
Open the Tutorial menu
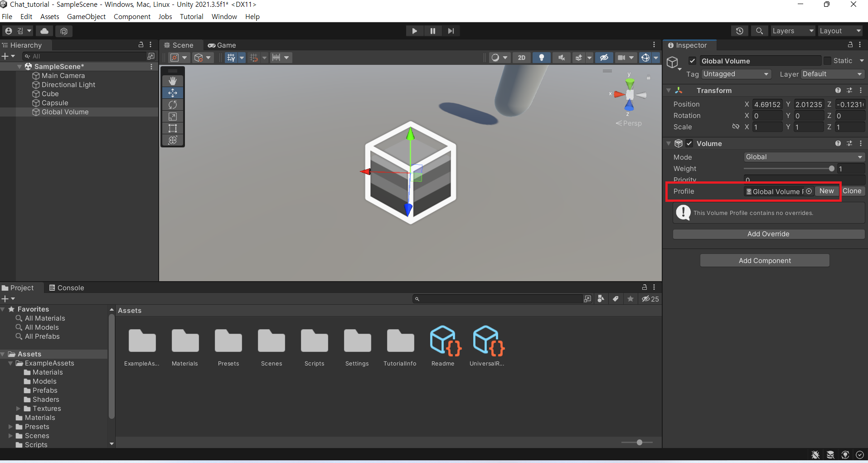(x=191, y=17)
